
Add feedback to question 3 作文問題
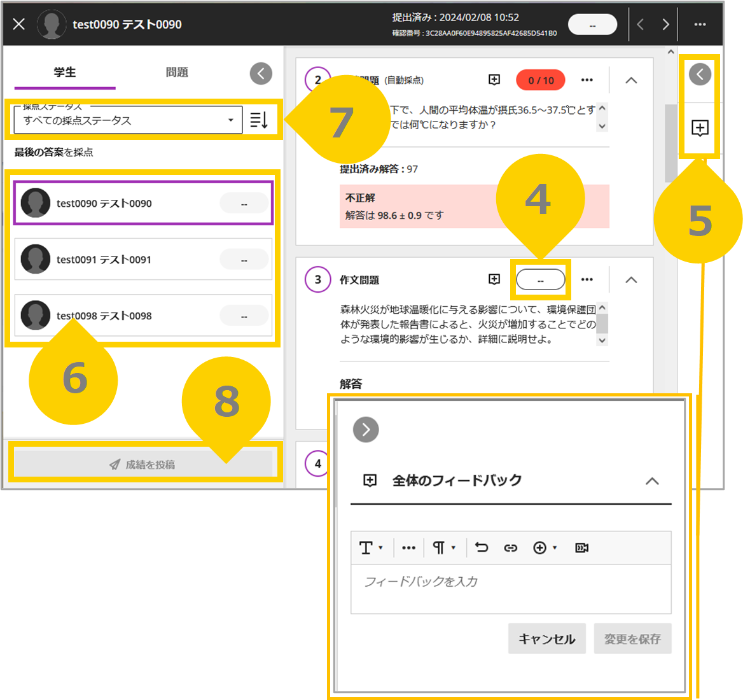[x=494, y=279]
